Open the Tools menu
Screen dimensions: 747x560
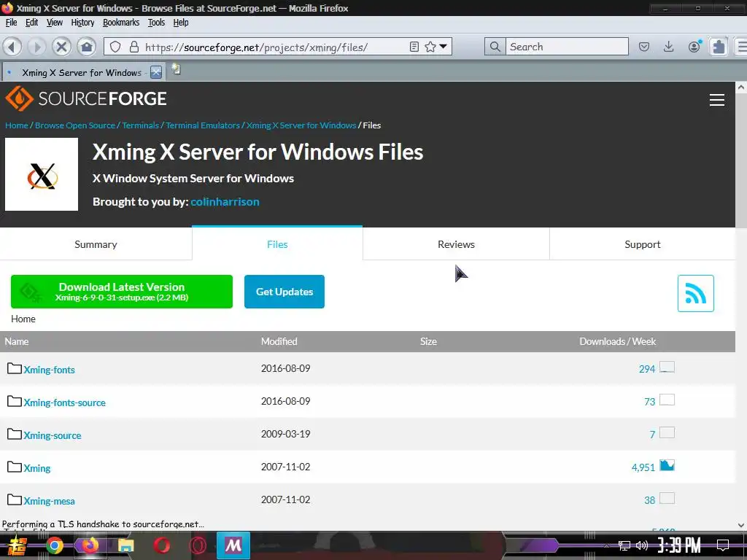coord(156,23)
